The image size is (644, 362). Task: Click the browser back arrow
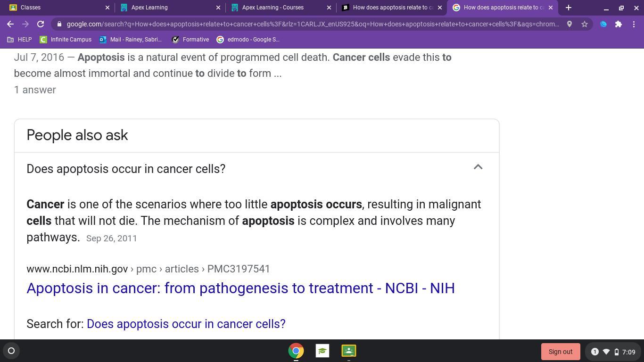pyautogui.click(x=10, y=24)
